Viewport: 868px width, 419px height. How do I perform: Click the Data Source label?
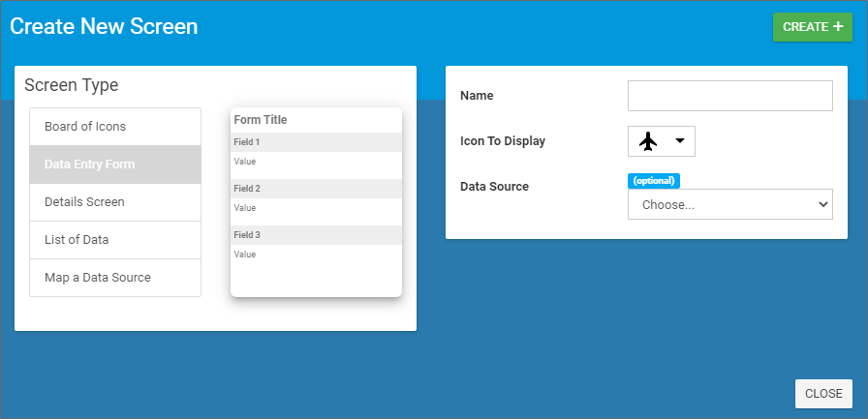tap(494, 186)
